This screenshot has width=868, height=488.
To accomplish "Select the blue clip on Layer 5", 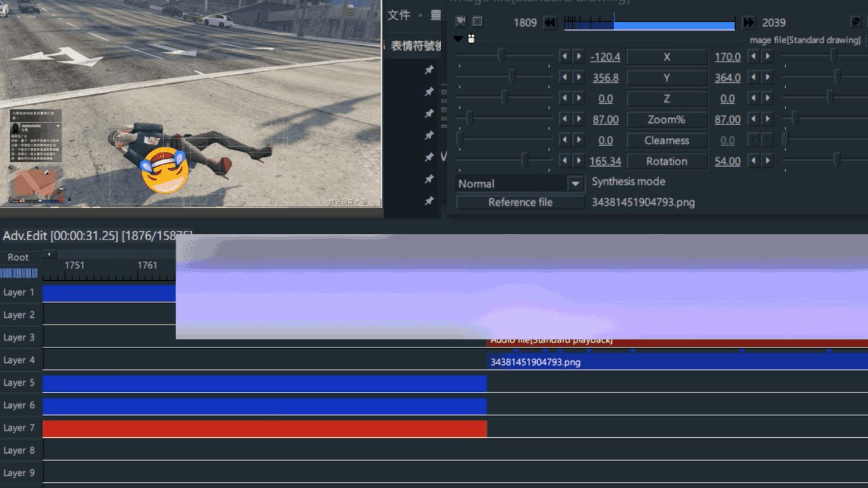I will (264, 383).
